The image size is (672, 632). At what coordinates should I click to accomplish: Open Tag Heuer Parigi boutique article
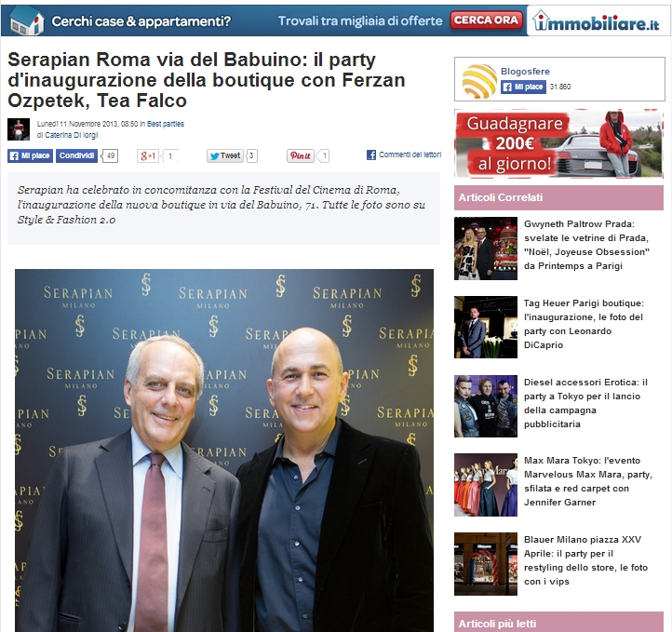point(584,324)
